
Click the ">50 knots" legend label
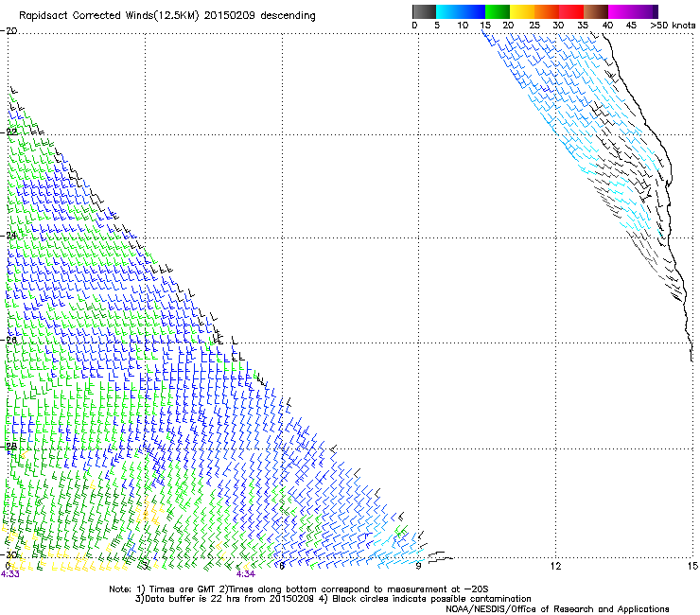pos(673,26)
